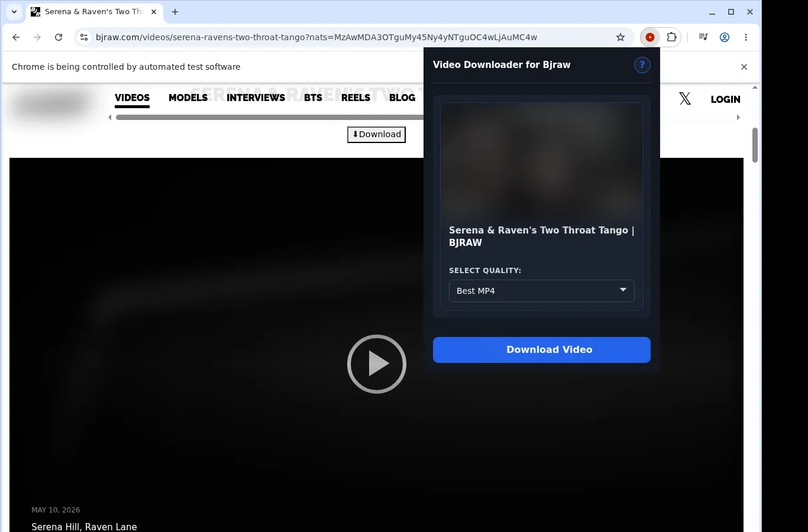The width and height of the screenshot is (808, 532).
Task: Go forward using the forward arrow
Action: [x=37, y=37]
